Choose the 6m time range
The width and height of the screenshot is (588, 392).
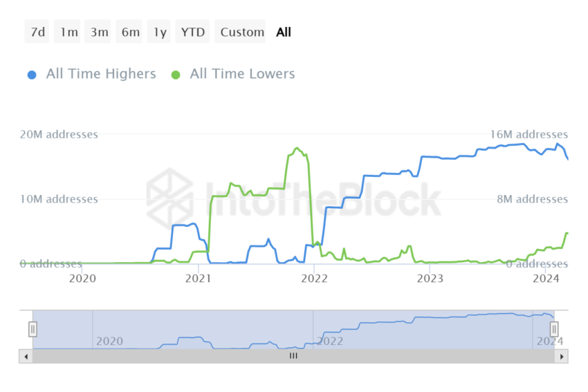129,32
